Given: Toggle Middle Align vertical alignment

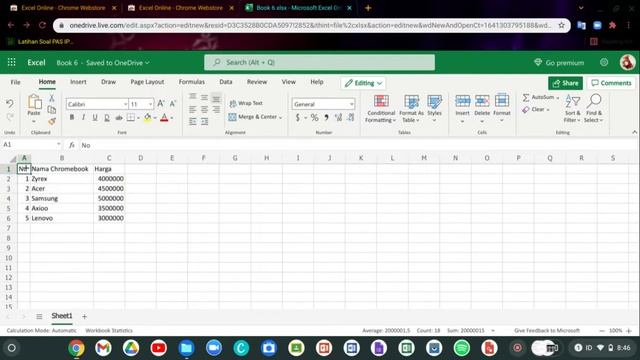Looking at the screenshot, I should [204, 97].
